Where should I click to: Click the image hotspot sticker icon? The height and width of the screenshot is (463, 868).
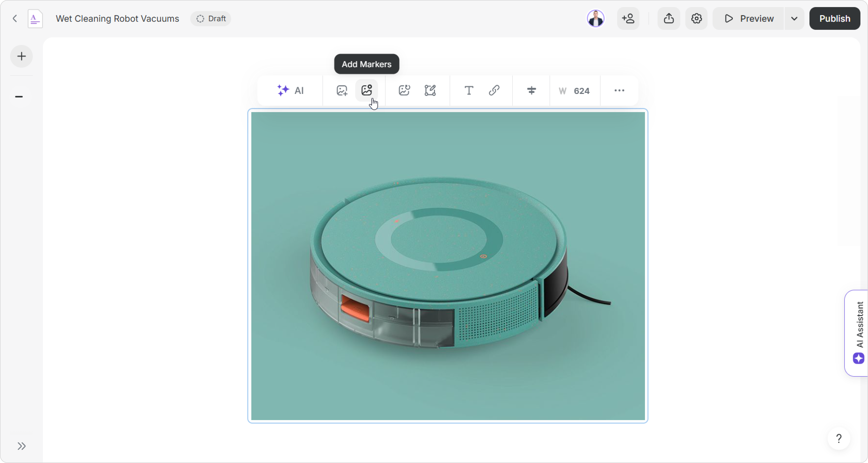(404, 90)
